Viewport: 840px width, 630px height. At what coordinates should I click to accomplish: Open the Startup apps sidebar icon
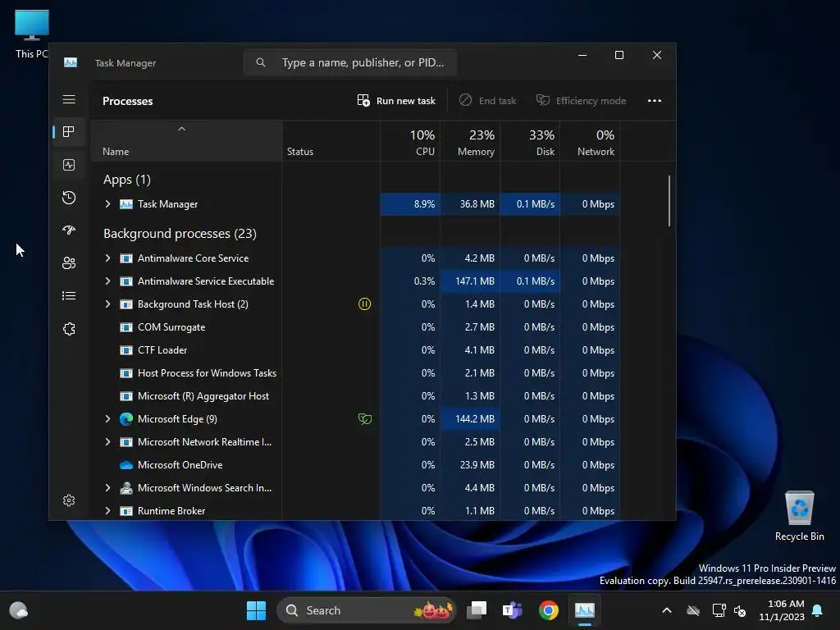click(69, 231)
